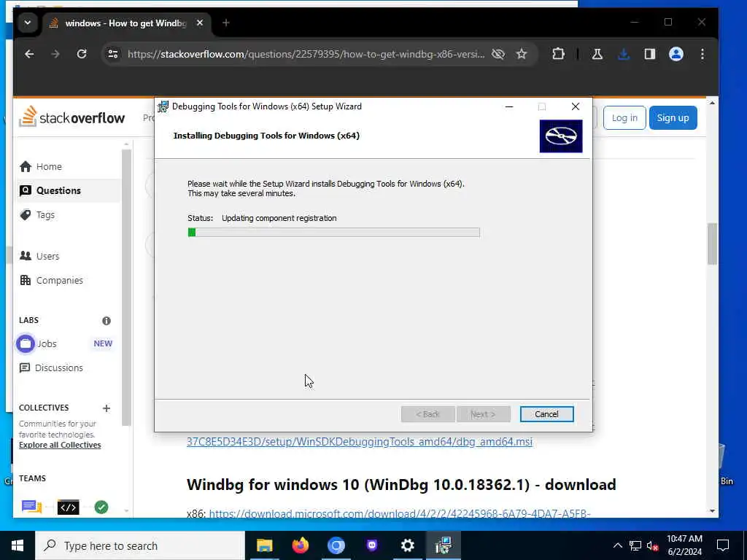
Task: Show Chrome downloads
Action: 623,54
